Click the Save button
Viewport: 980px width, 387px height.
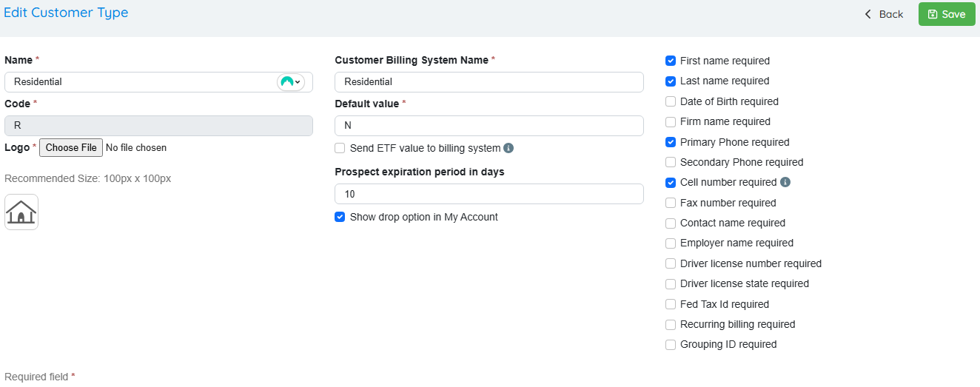tap(947, 14)
